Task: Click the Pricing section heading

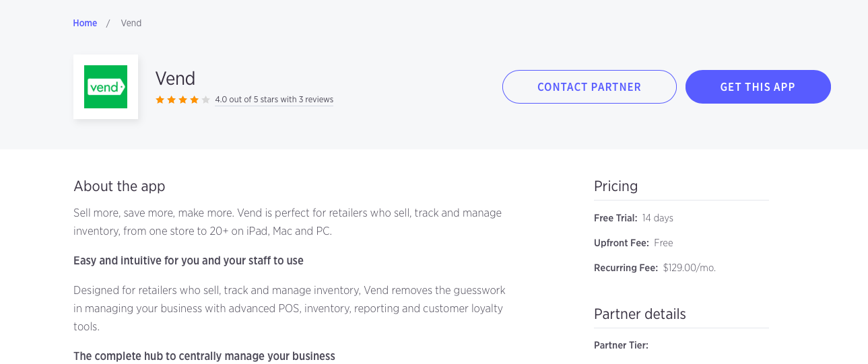Action: pyautogui.click(x=615, y=186)
